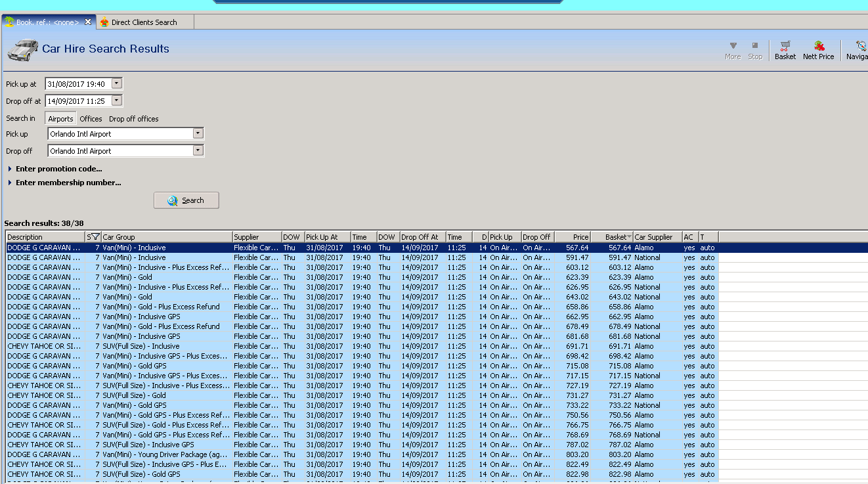Viewport: 868px width, 484px height.
Task: Click the car icon beside Car Hire Search Results
Action: [22, 49]
